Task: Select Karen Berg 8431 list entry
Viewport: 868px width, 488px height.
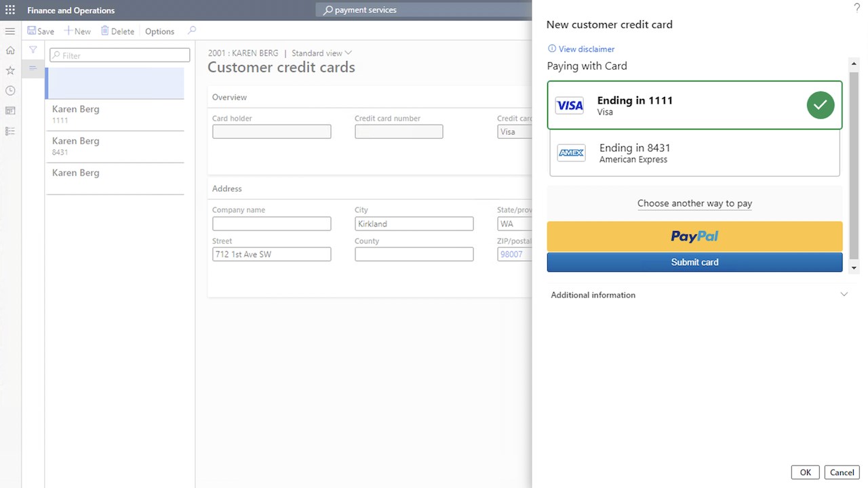Action: (115, 146)
